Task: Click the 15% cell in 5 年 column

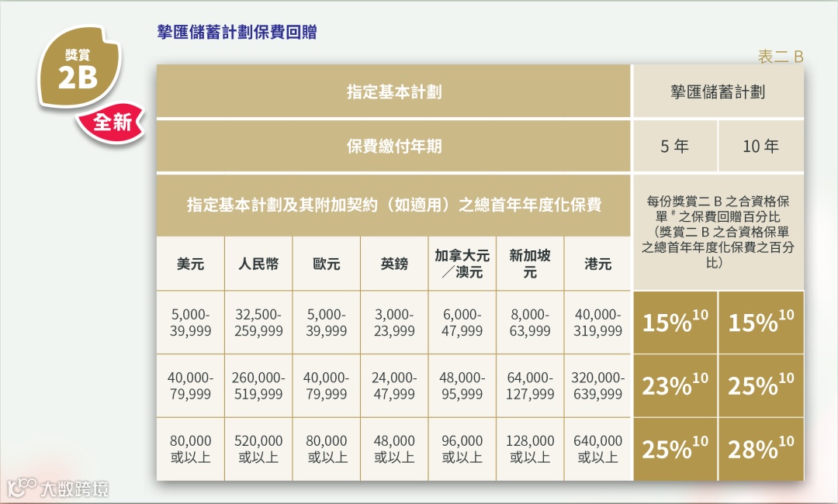Action: (x=675, y=323)
